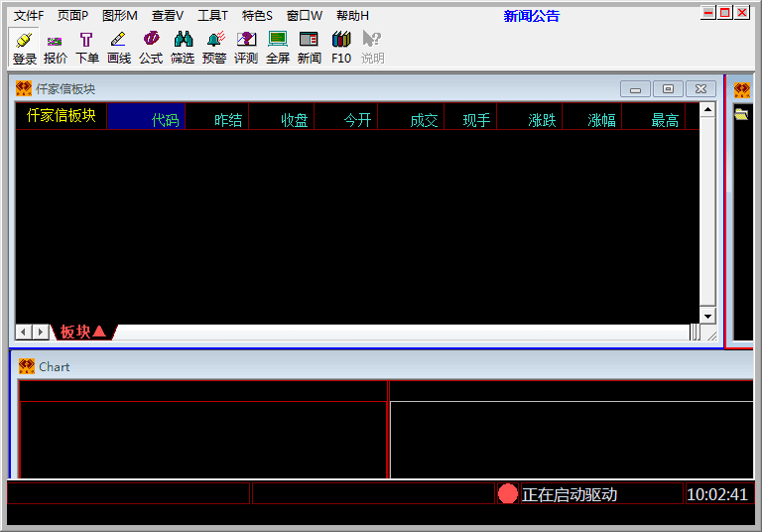The width and height of the screenshot is (762, 532).
Task: Click the 评测 evaluation icon
Action: (x=246, y=47)
